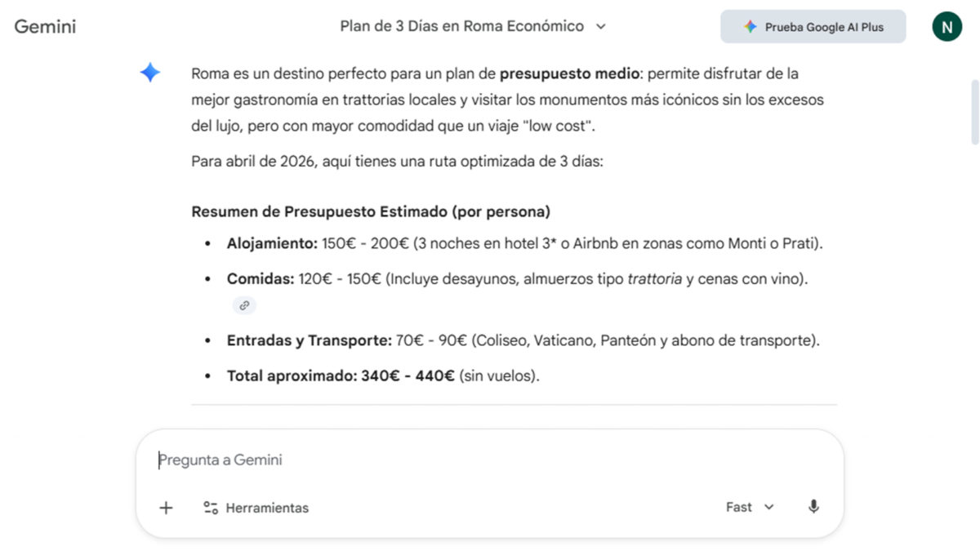Click the Entradas y Transporte bullet text
Image resolution: width=980 pixels, height=551 pixels.
523,340
